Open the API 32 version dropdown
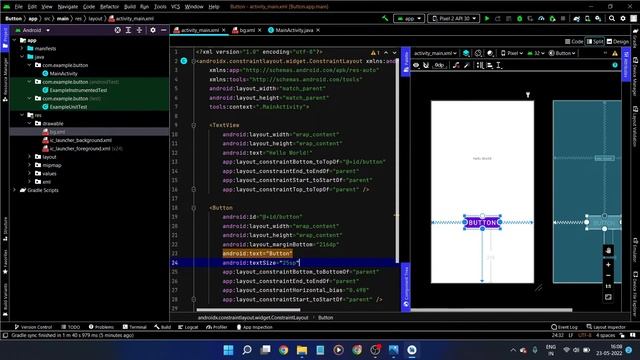Image resolution: width=640 pixels, height=360 pixels. click(536, 53)
